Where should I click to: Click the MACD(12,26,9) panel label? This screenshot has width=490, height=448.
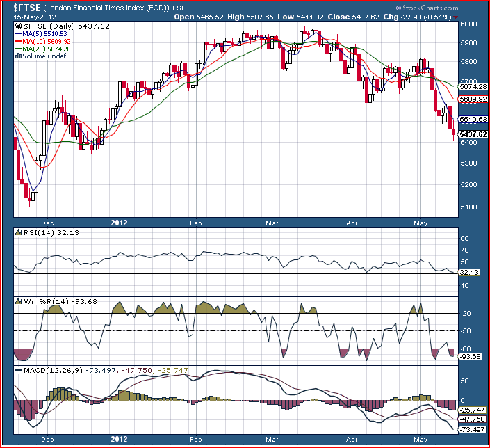click(x=53, y=370)
